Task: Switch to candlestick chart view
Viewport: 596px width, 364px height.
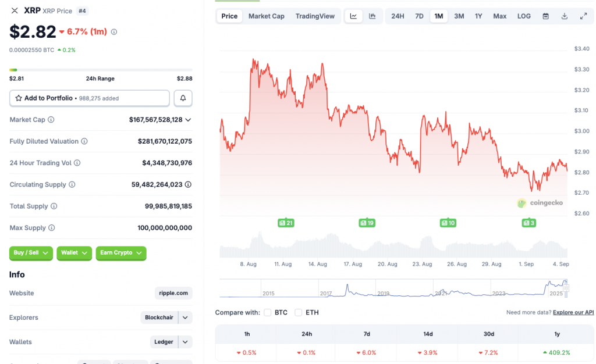Action: point(372,16)
